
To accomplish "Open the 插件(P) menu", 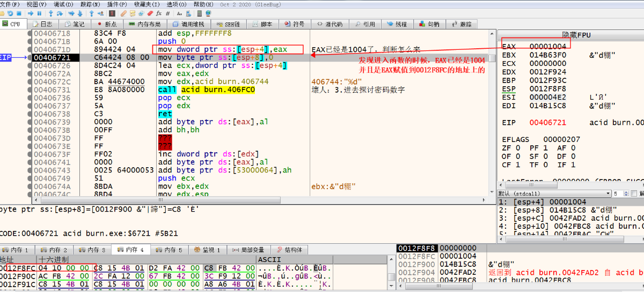I will 118,4.
